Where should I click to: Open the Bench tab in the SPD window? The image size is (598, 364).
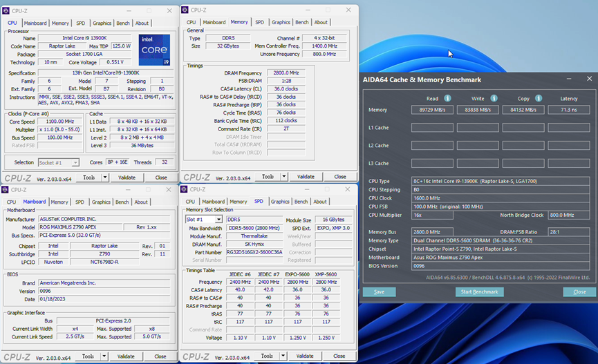[x=301, y=202]
